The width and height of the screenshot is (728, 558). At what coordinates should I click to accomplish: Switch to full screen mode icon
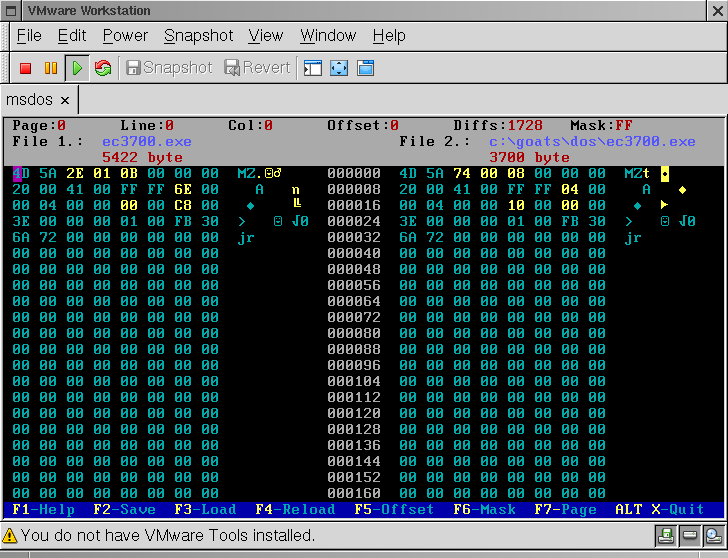coord(339,68)
